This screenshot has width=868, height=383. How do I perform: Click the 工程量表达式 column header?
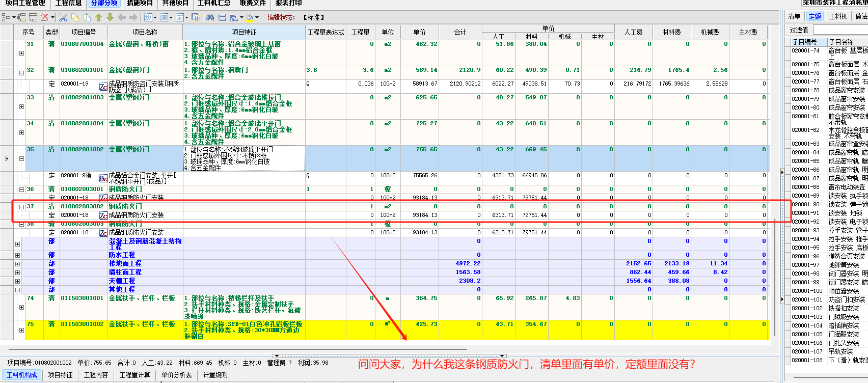click(325, 32)
